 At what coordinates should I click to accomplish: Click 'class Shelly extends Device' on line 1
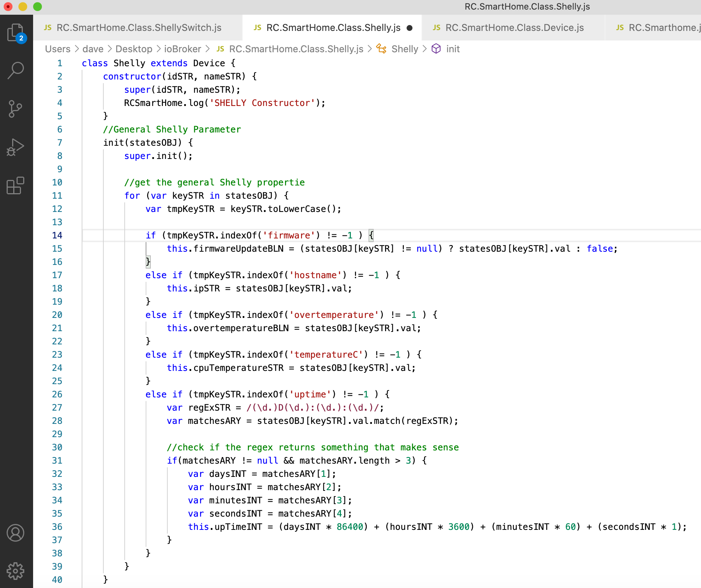[x=153, y=63]
